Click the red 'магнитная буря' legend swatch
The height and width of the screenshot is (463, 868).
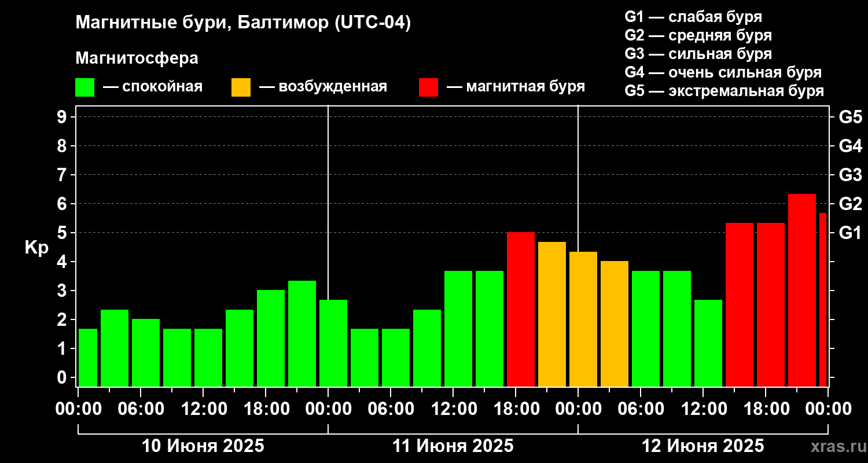click(428, 87)
